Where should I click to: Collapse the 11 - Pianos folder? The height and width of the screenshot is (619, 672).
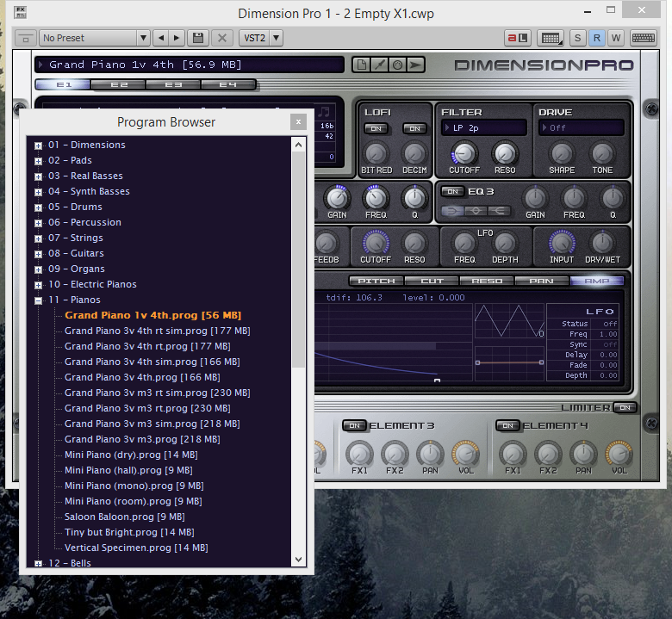point(38,300)
